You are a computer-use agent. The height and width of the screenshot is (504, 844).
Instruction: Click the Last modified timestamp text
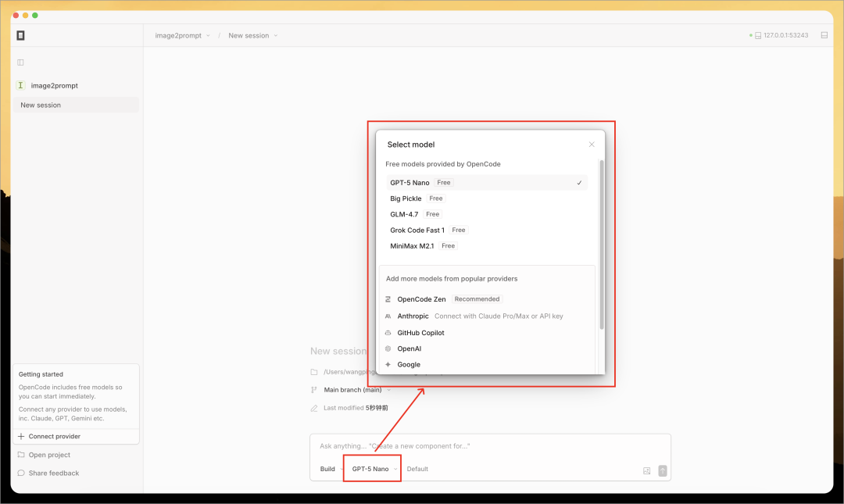tap(377, 408)
